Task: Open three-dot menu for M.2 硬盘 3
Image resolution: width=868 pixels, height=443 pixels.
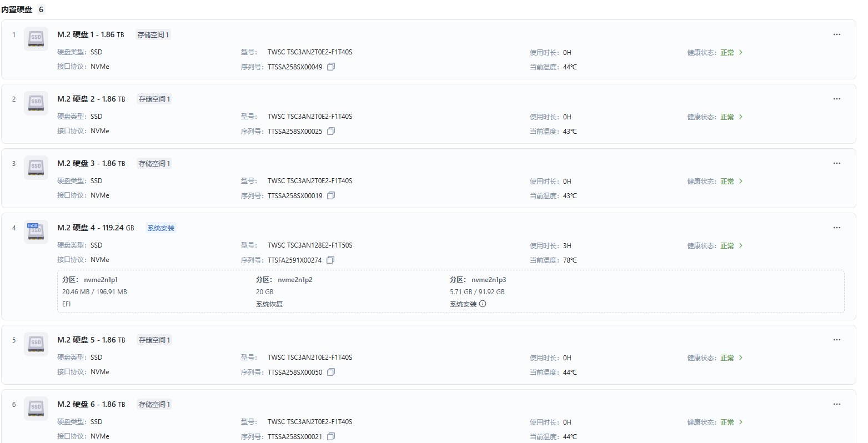Action: [x=836, y=163]
